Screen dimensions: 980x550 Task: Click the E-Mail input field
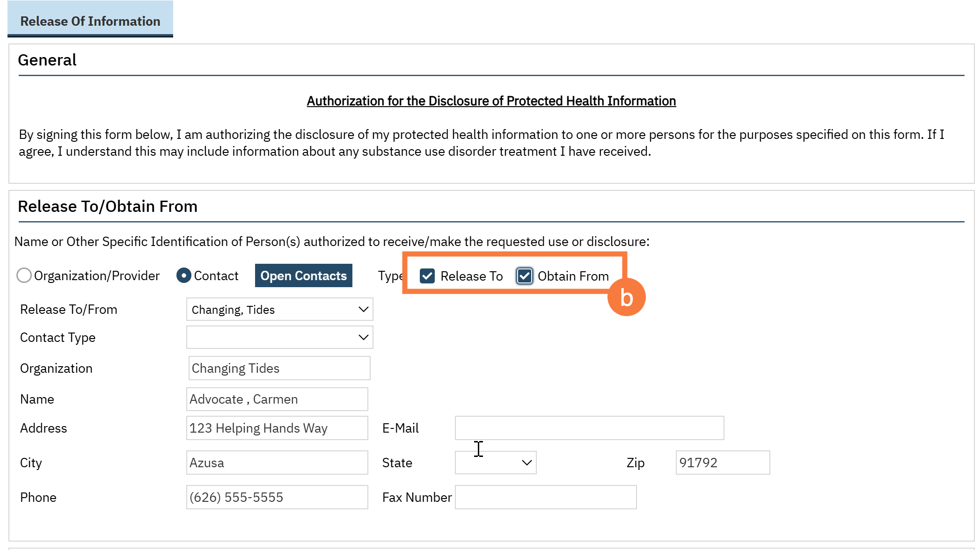coord(589,428)
